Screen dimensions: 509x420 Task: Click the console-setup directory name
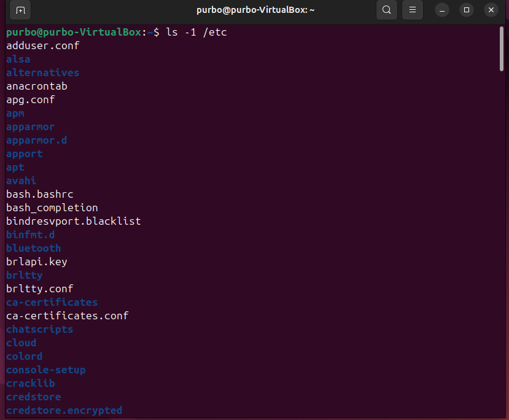46,370
